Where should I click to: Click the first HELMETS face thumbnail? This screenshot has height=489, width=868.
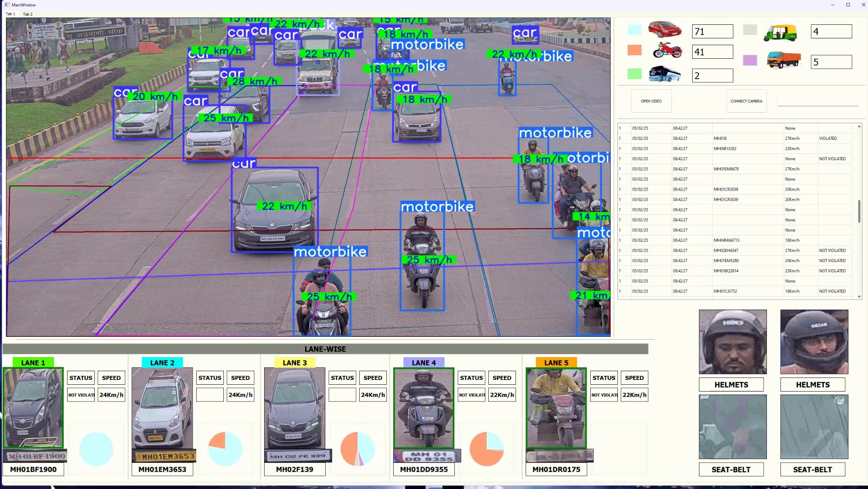pyautogui.click(x=733, y=342)
